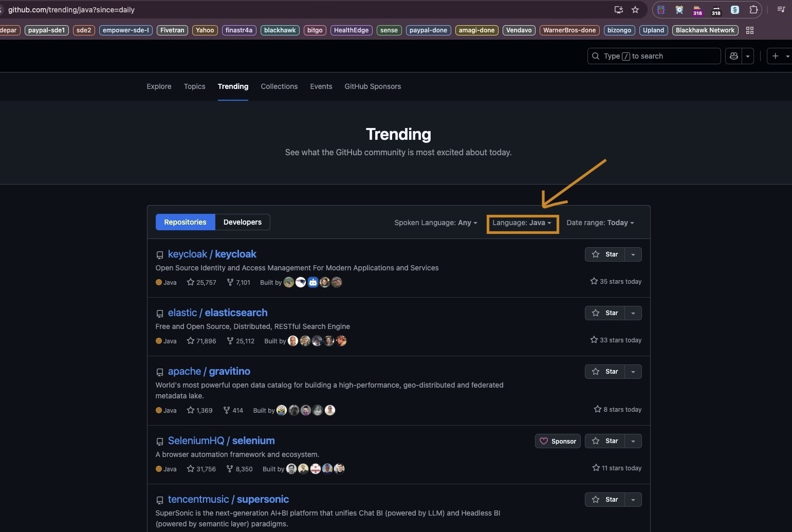Screen dimensions: 792x532
Task: Open the paypal-sde1 bookmark group
Action: pyautogui.click(x=47, y=30)
